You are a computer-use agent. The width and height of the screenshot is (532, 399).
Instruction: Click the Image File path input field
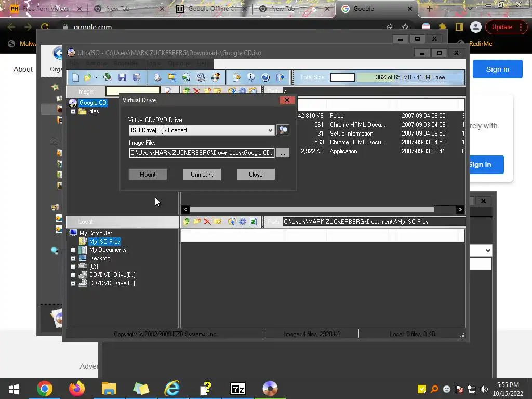coord(202,153)
